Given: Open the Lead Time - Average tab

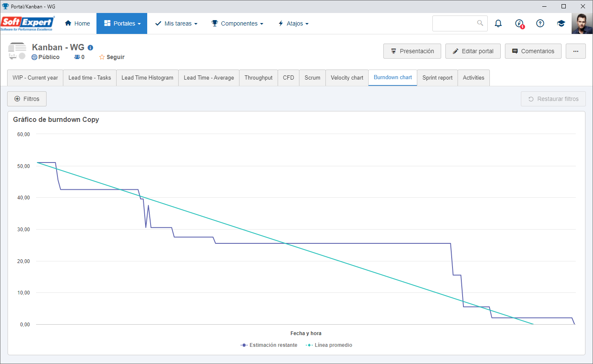Looking at the screenshot, I should pos(209,78).
